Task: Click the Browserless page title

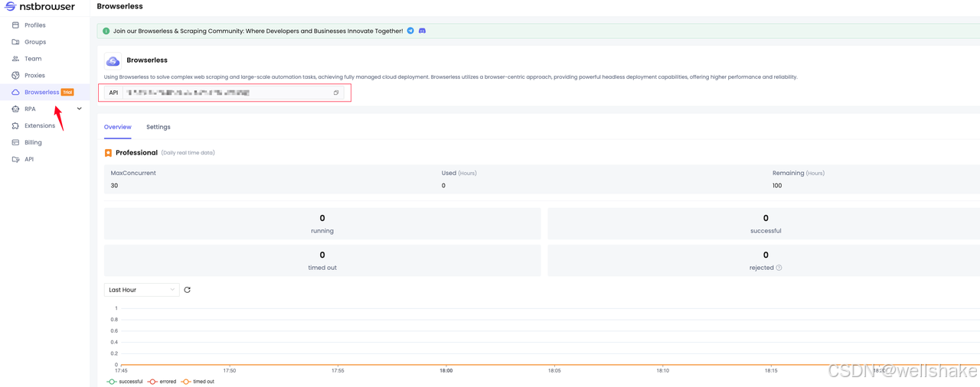Action: tap(119, 6)
